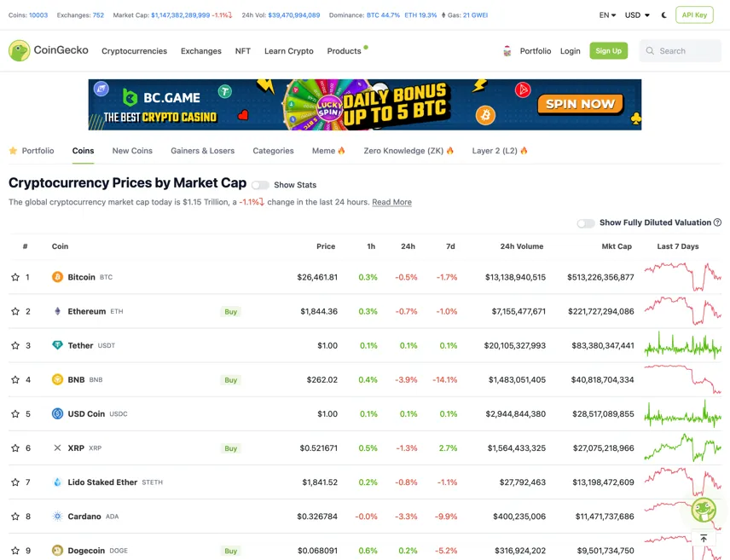Click the CoinGecko logo icon
This screenshot has height=560, width=730.
(19, 51)
